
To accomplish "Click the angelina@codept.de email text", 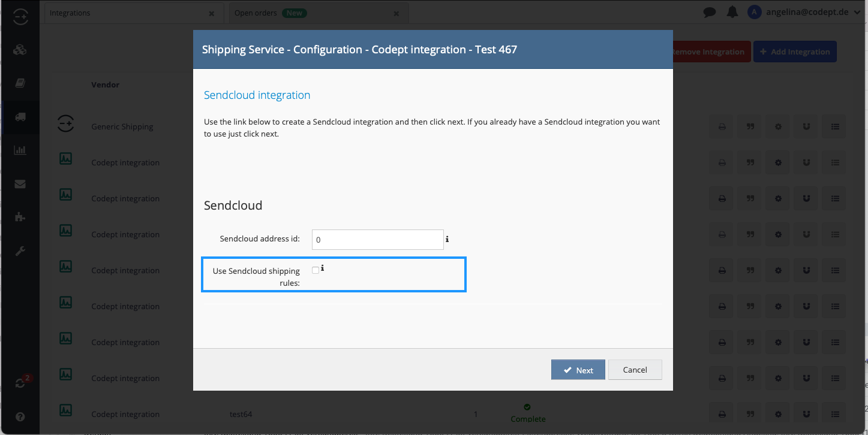I will 808,12.
